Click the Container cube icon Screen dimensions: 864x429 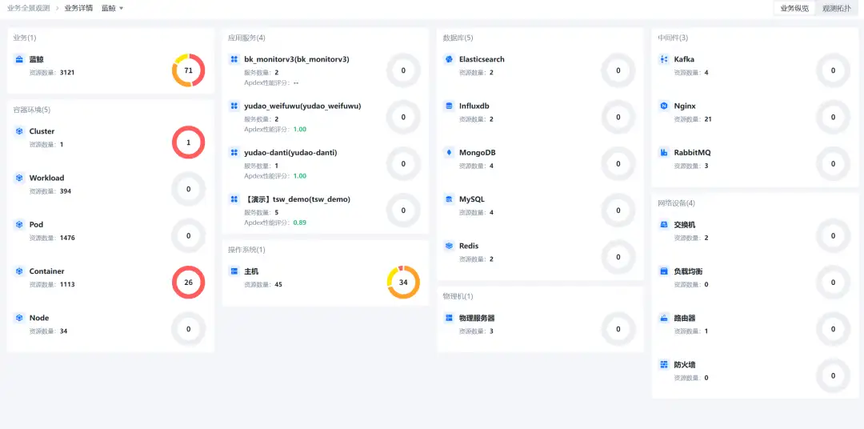[x=19, y=271]
